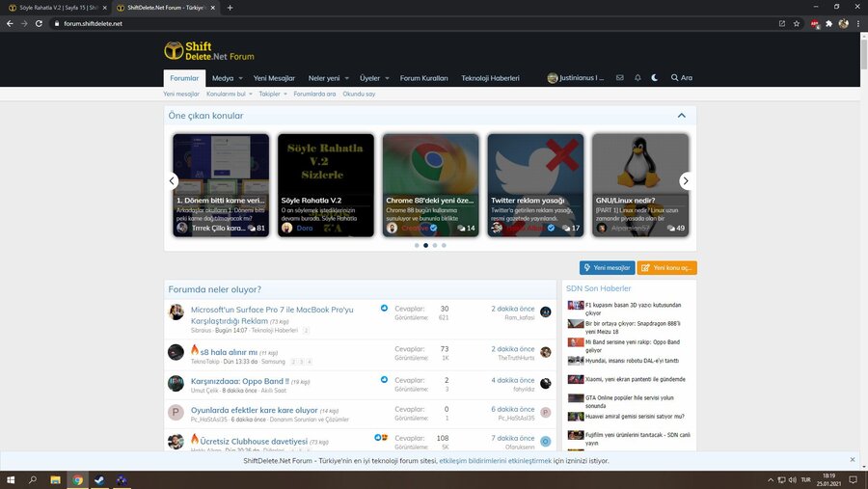
Task: Open the Windows notification center icon
Action: (854, 480)
